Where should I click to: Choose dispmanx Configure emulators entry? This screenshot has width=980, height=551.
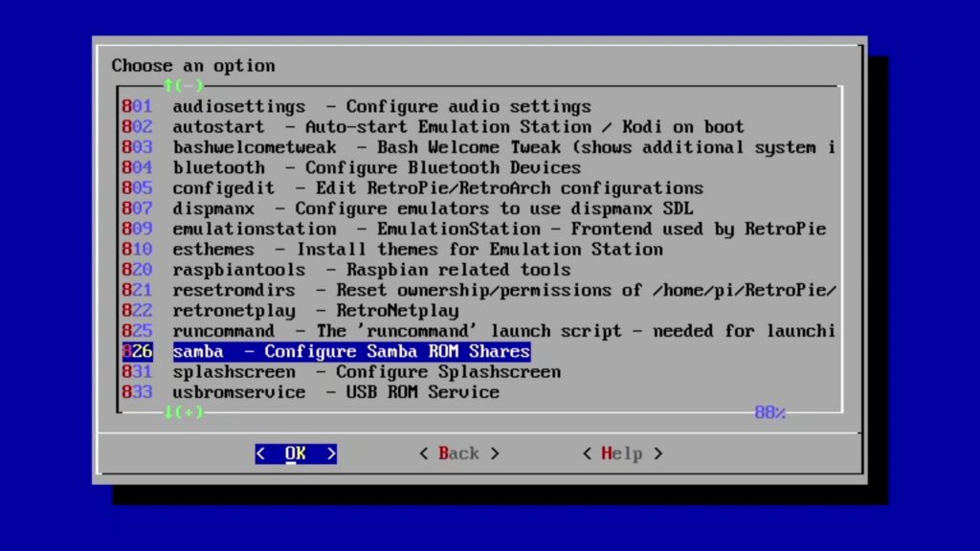tap(408, 209)
